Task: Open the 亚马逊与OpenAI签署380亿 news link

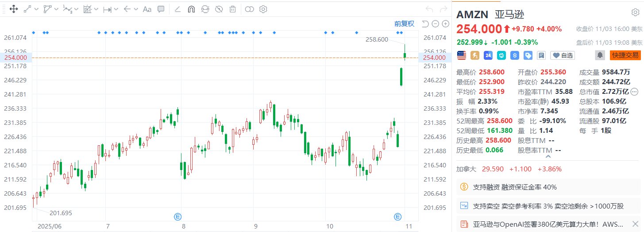Action: [x=548, y=224]
